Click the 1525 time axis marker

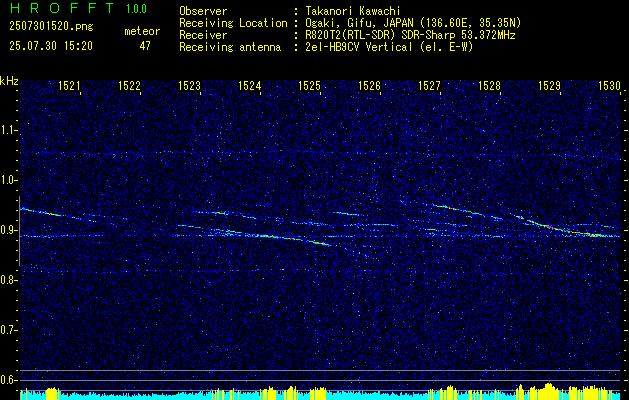click(310, 85)
